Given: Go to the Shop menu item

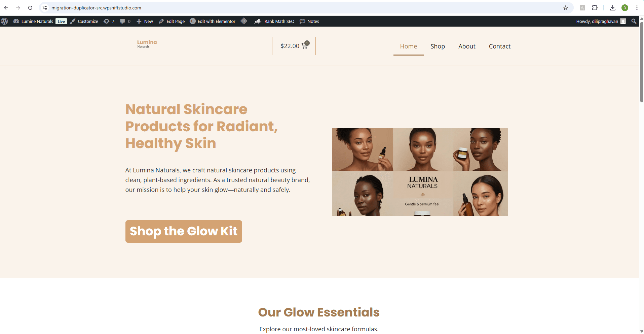Looking at the screenshot, I should 438,46.
